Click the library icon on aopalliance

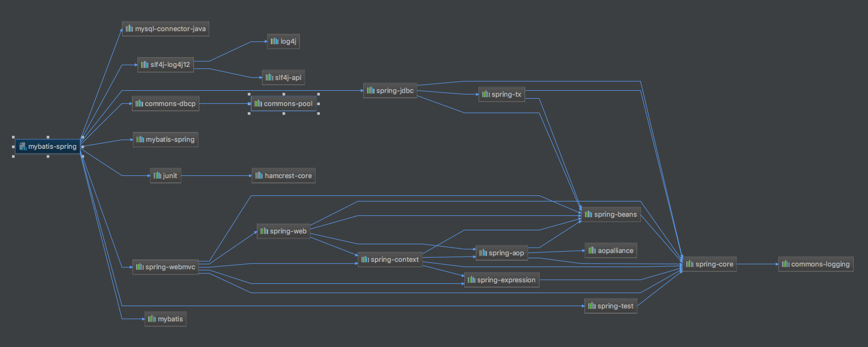[x=592, y=251]
